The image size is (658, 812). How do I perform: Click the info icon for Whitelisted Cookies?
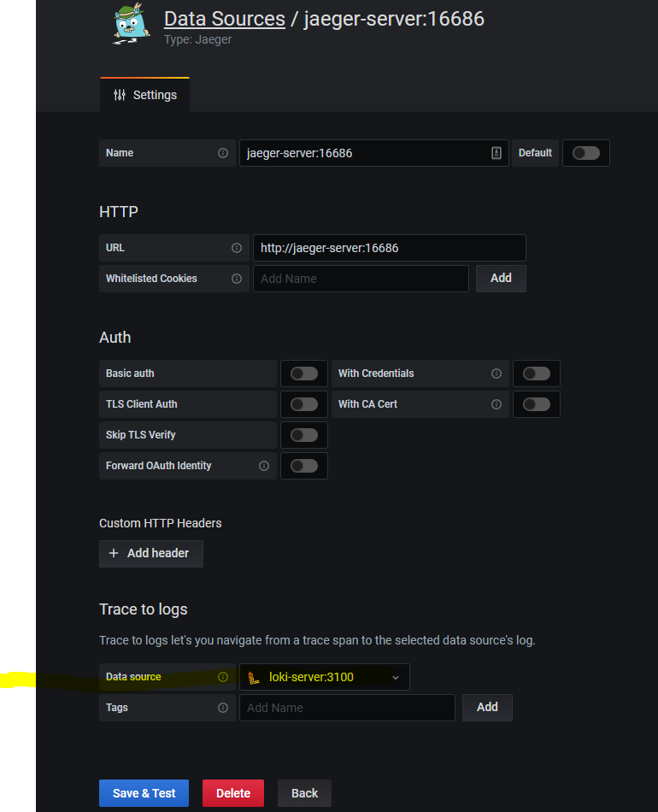pyautogui.click(x=237, y=279)
